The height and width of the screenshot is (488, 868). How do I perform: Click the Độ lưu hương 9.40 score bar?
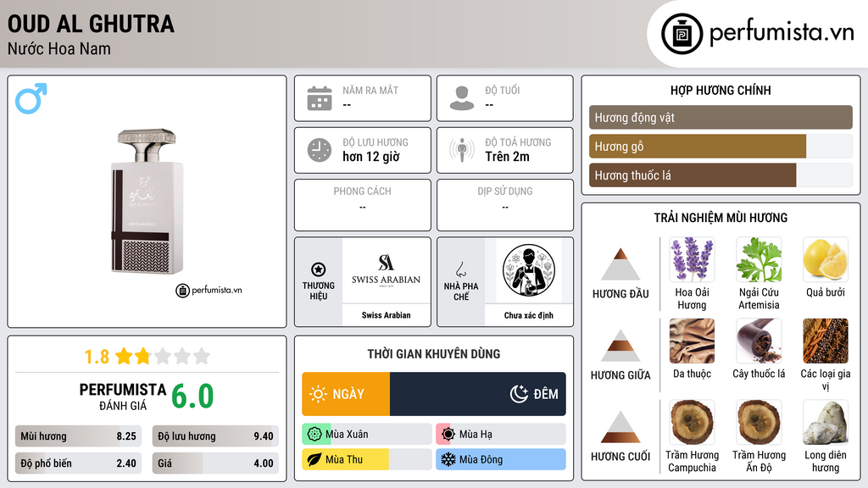pos(215,436)
